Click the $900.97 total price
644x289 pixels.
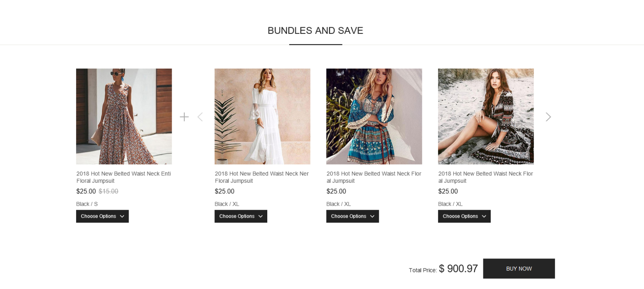458,269
